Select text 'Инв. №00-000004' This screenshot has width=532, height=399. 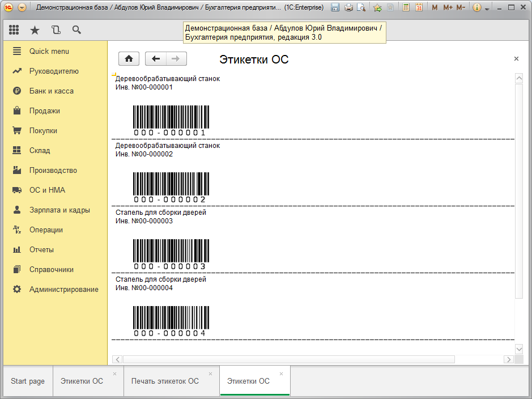point(144,288)
